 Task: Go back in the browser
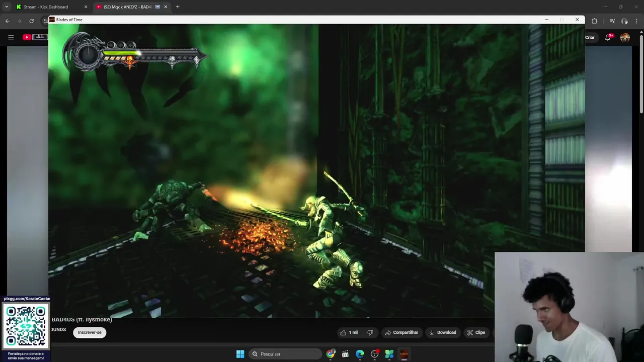pos(7,21)
